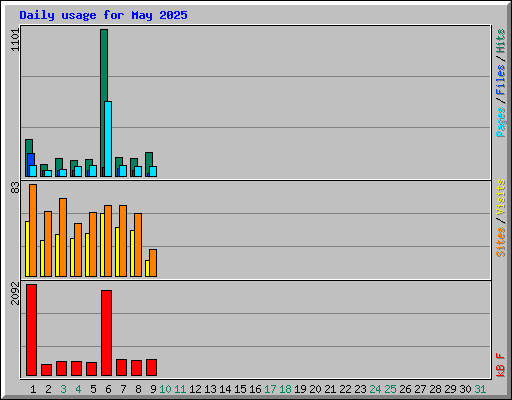This screenshot has height=400, width=512.
Task: Click green day 18 on the x-axis
Action: point(285,389)
